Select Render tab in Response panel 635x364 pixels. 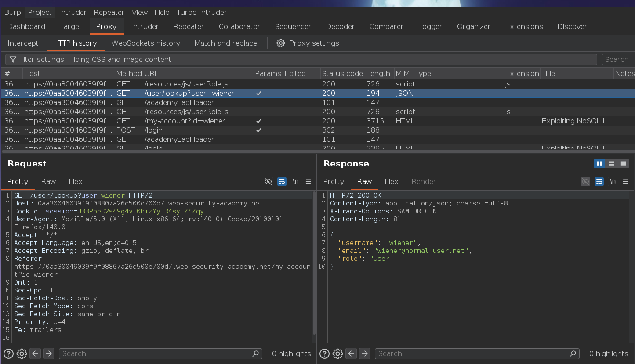[424, 181]
